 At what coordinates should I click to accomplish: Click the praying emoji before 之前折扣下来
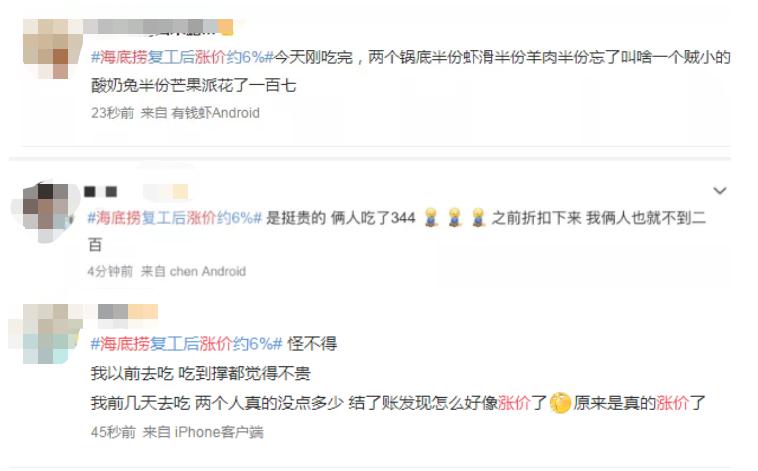click(478, 218)
